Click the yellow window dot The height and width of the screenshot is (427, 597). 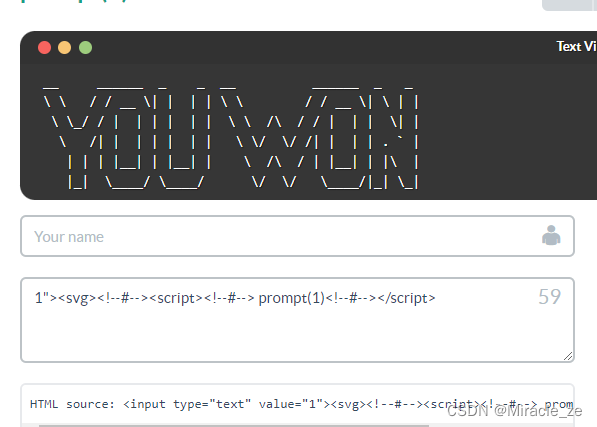(x=64, y=48)
